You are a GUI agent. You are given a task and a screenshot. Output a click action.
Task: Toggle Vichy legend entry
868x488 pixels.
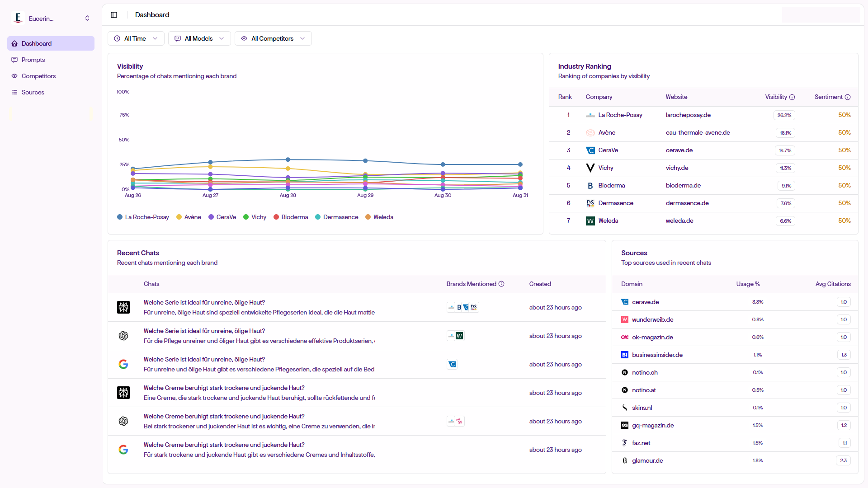(255, 217)
